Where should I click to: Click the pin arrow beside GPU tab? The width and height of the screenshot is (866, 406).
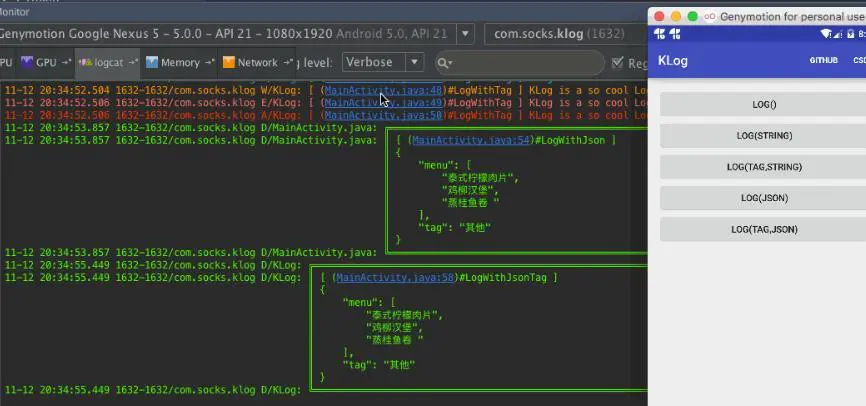tap(66, 62)
